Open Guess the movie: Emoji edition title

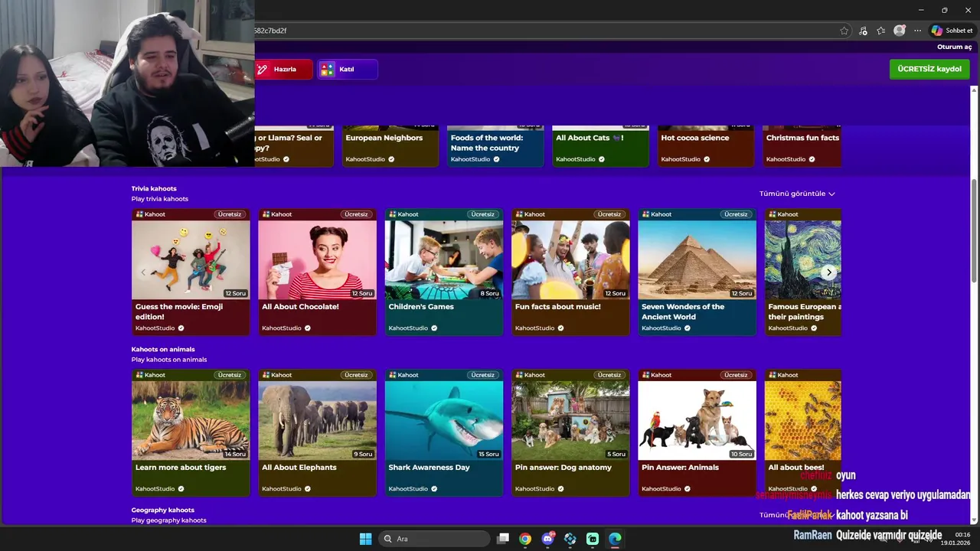click(x=179, y=311)
